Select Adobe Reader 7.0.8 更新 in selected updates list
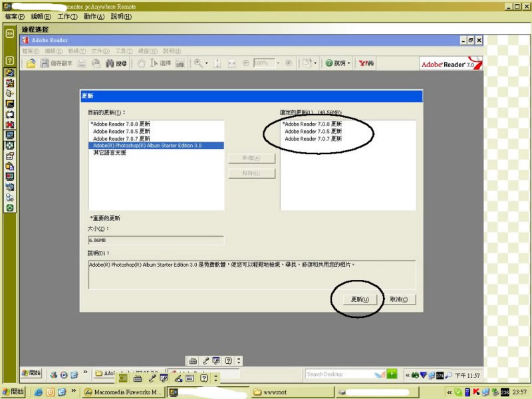 coord(312,124)
